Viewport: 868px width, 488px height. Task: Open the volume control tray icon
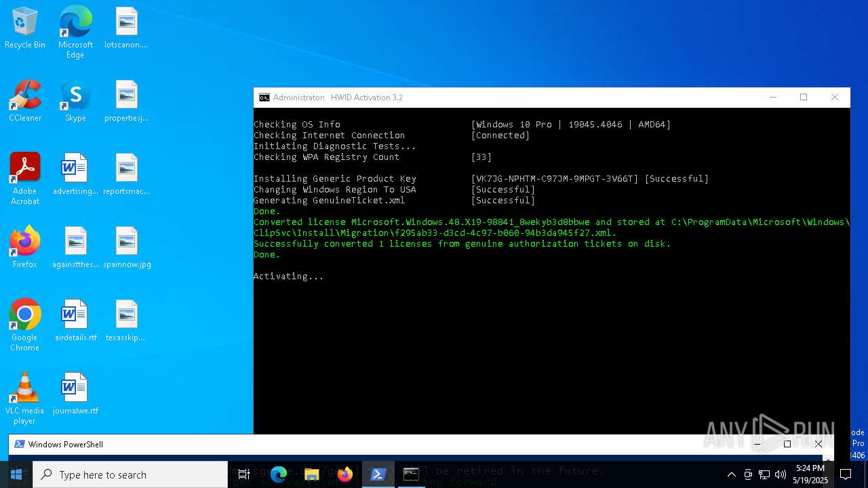781,474
